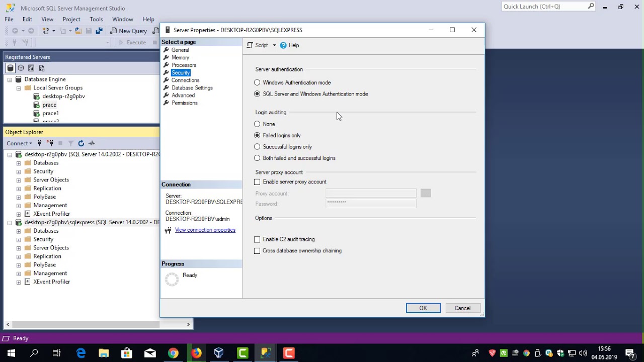Click the proxy account browse button
Image resolution: width=644 pixels, height=362 pixels.
coord(426,193)
